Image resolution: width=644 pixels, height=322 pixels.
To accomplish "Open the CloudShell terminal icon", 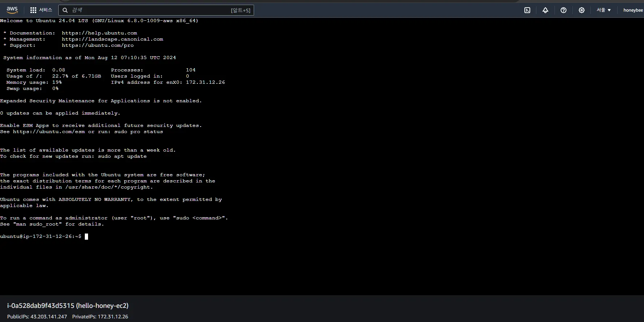I will 527,10.
